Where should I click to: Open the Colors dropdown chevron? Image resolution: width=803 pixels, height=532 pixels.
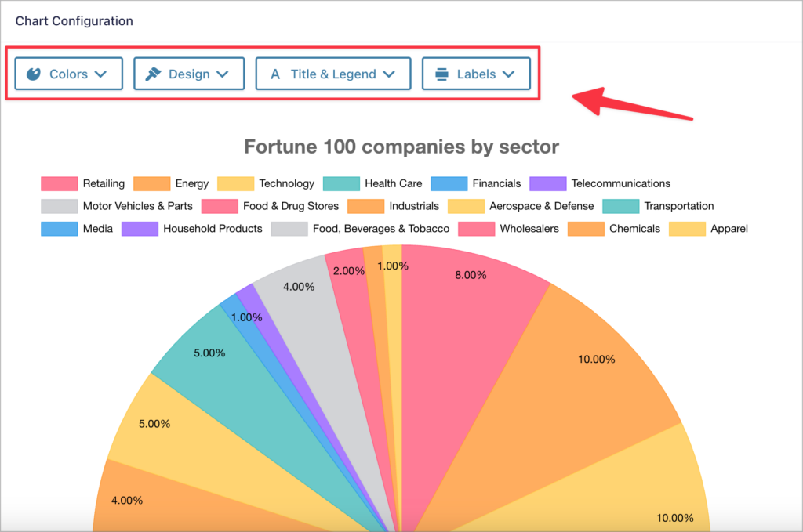pyautogui.click(x=101, y=74)
